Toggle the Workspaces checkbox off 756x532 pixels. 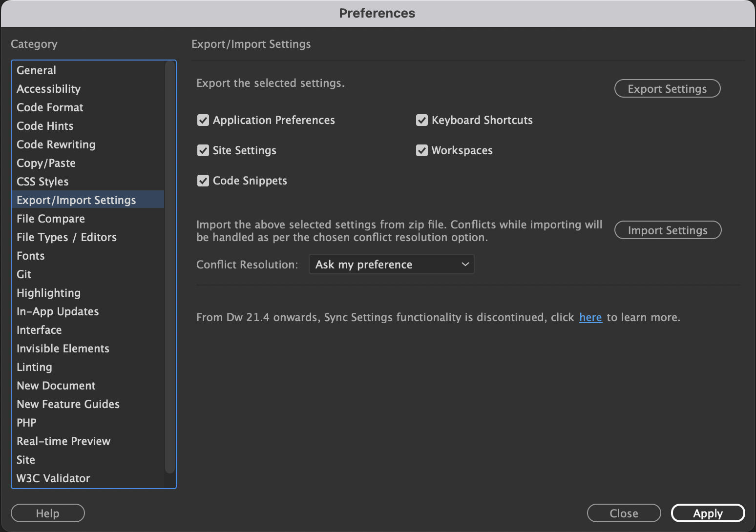pos(422,150)
